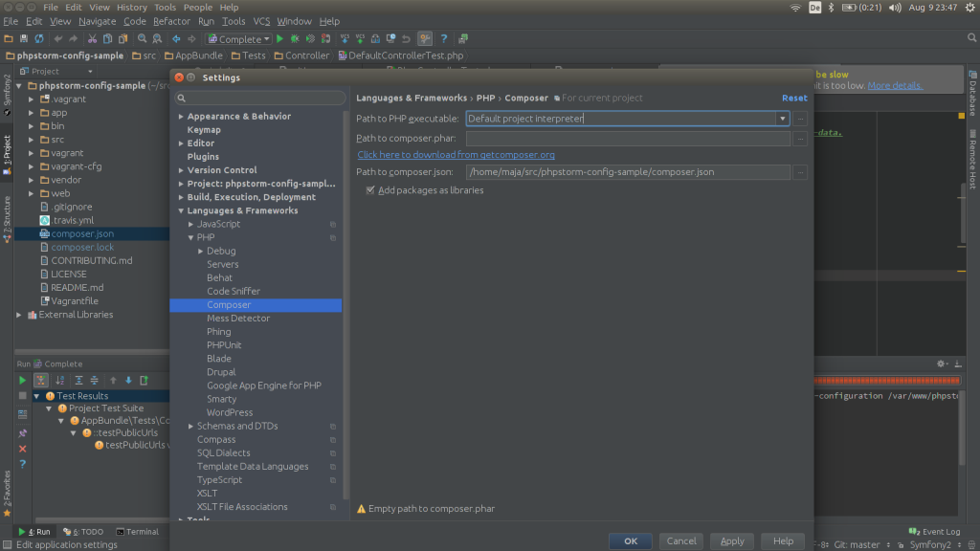Select PHPUnit in settings tree
The width and height of the screenshot is (980, 551).
coord(224,344)
